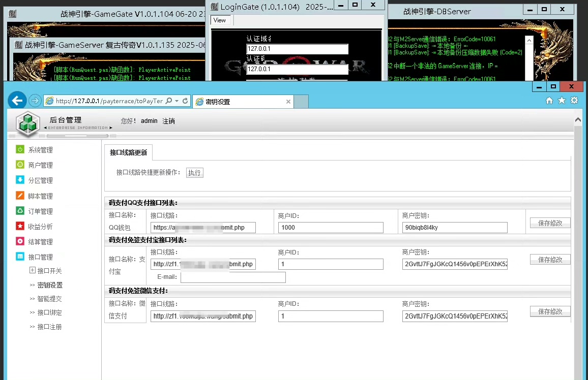
Task: Click the 注销 logout link
Action: click(168, 121)
